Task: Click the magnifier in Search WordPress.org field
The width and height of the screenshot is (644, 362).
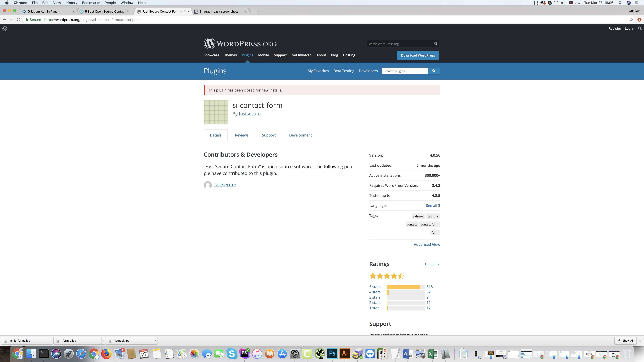Action: click(x=436, y=44)
